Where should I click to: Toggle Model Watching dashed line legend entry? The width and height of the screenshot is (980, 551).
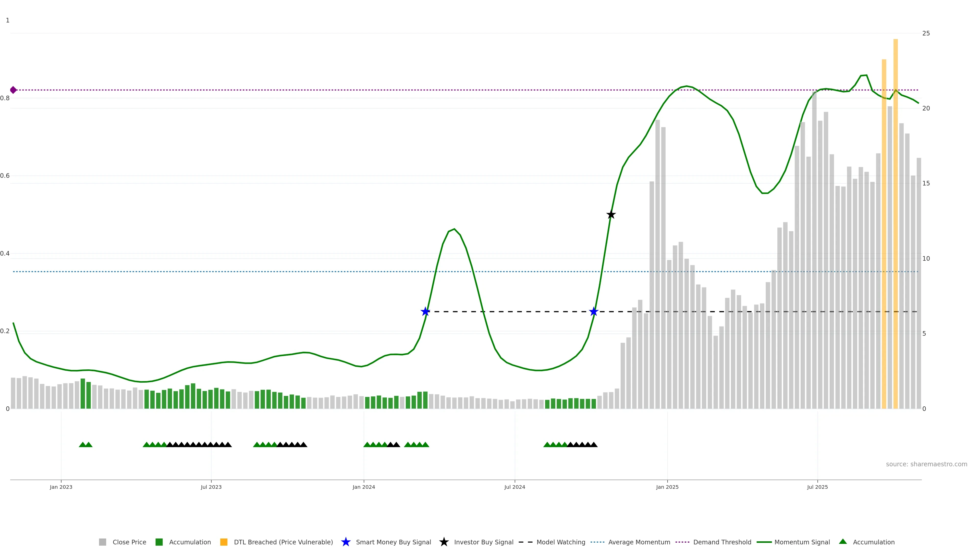(560, 542)
